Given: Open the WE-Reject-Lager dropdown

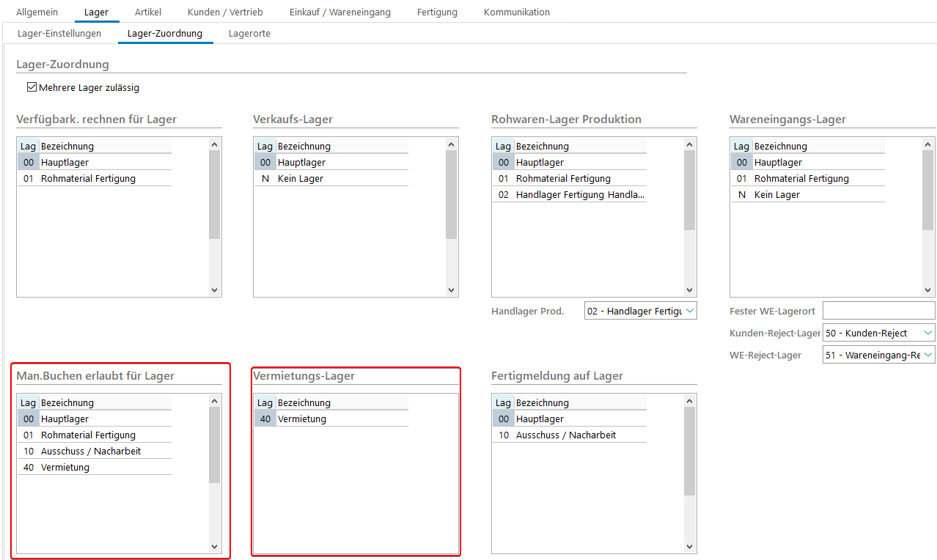Looking at the screenshot, I should tap(878, 355).
